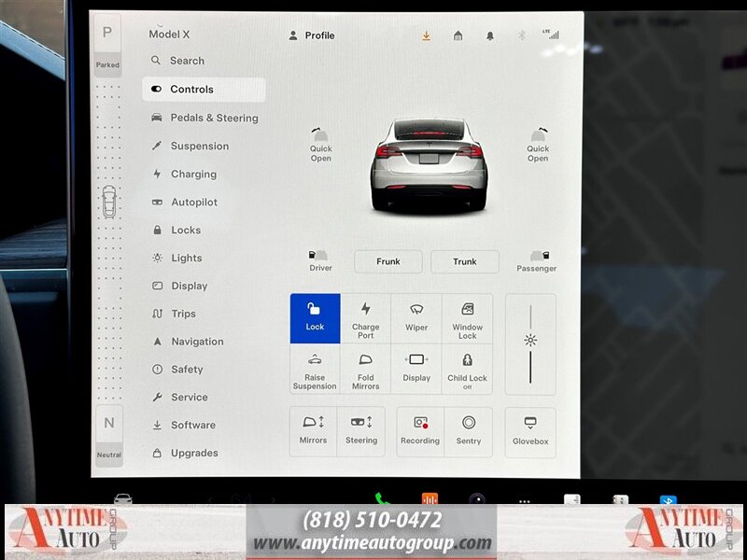Tap the rear view Model X image
Image resolution: width=747 pixels, height=560 pixels.
(430, 165)
